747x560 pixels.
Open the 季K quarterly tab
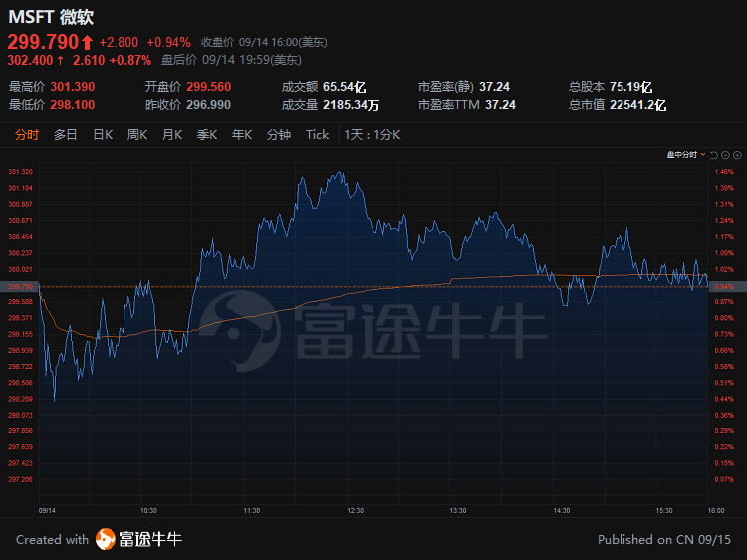207,135
